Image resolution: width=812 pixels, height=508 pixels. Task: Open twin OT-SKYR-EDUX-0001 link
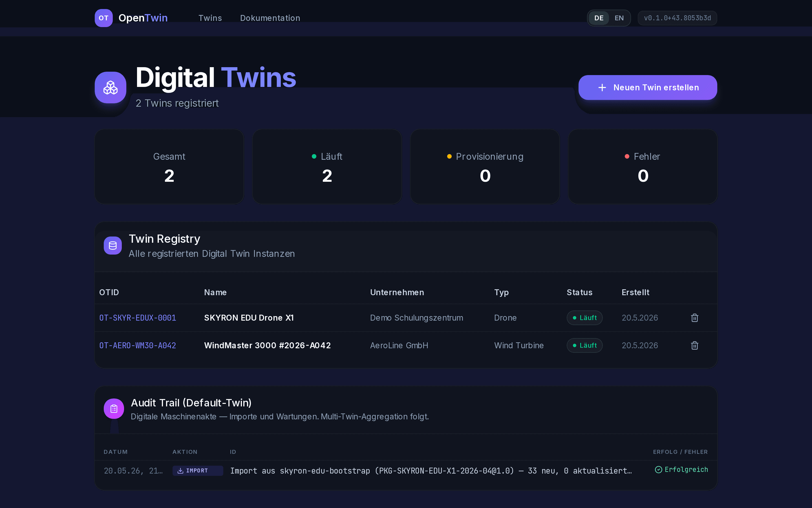tap(138, 318)
